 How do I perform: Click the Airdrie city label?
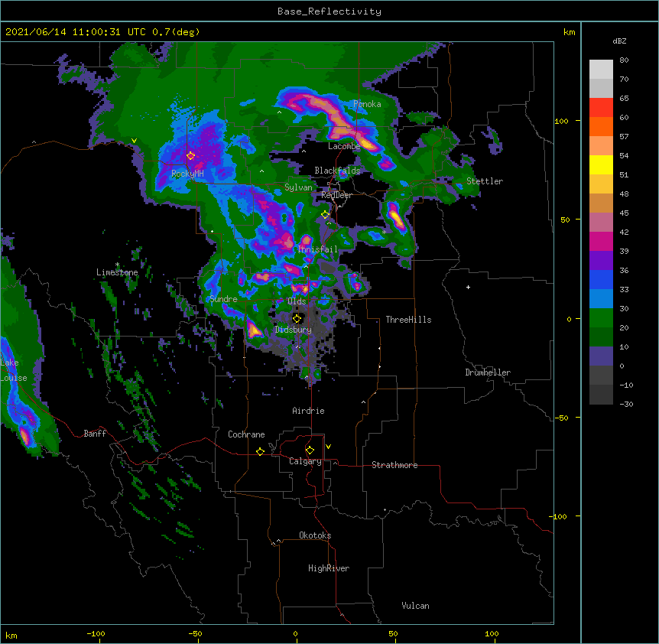pyautogui.click(x=308, y=411)
